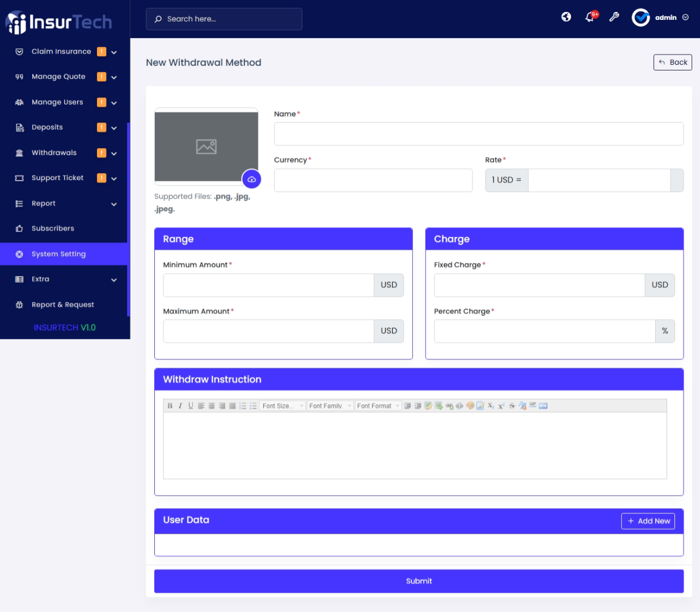The image size is (700, 612).
Task: Click the Claim Insurance alert badge
Action: coord(102,52)
